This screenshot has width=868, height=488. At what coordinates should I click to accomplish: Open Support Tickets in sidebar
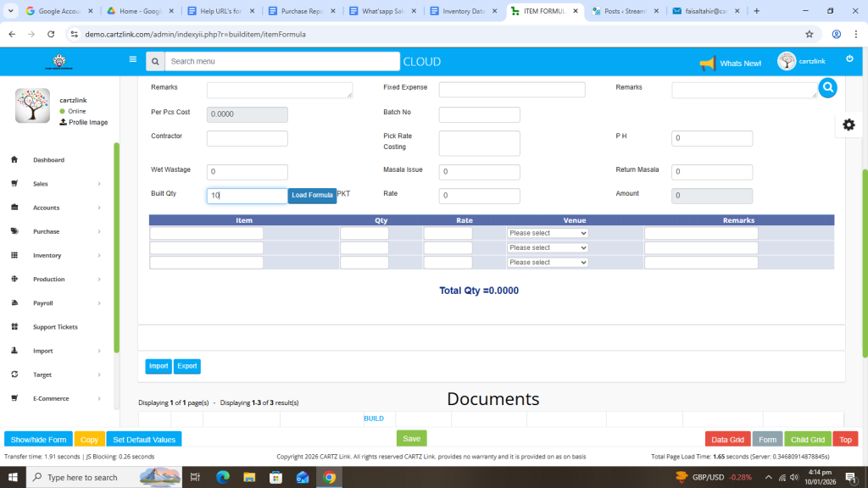(x=55, y=327)
